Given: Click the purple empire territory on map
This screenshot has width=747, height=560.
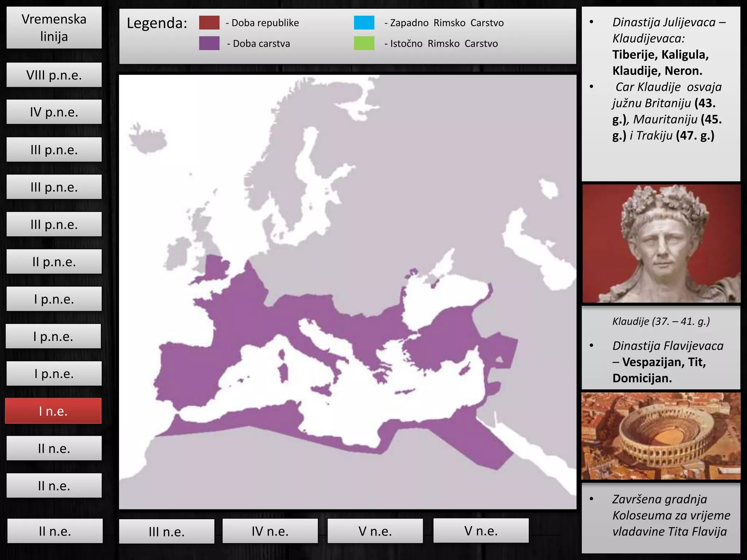Looking at the screenshot, I should click(233, 310).
